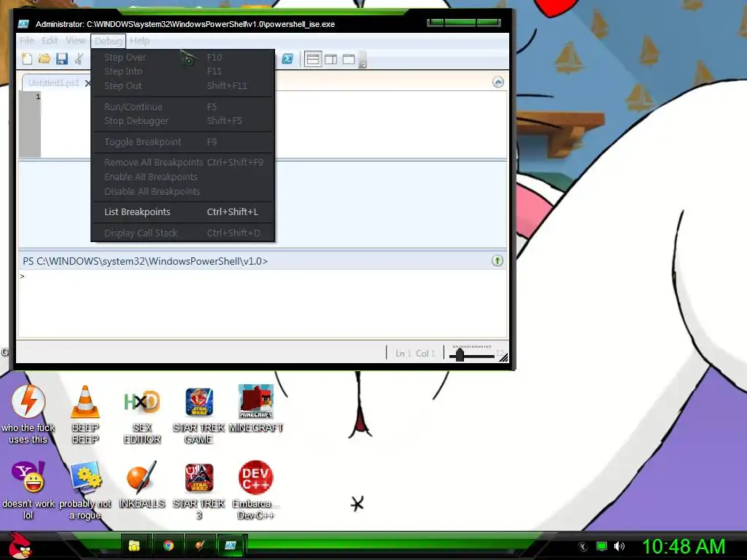The width and height of the screenshot is (747, 560).
Task: Open the File menu
Action: coord(27,41)
